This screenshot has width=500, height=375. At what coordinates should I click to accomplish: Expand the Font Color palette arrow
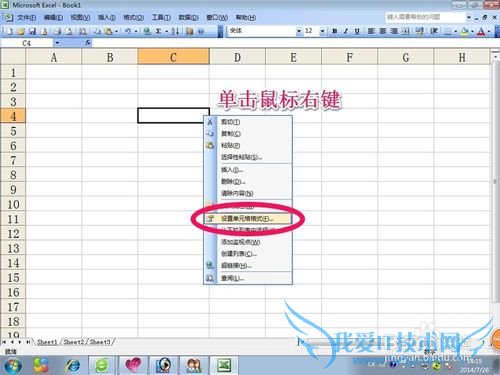pyautogui.click(x=489, y=31)
